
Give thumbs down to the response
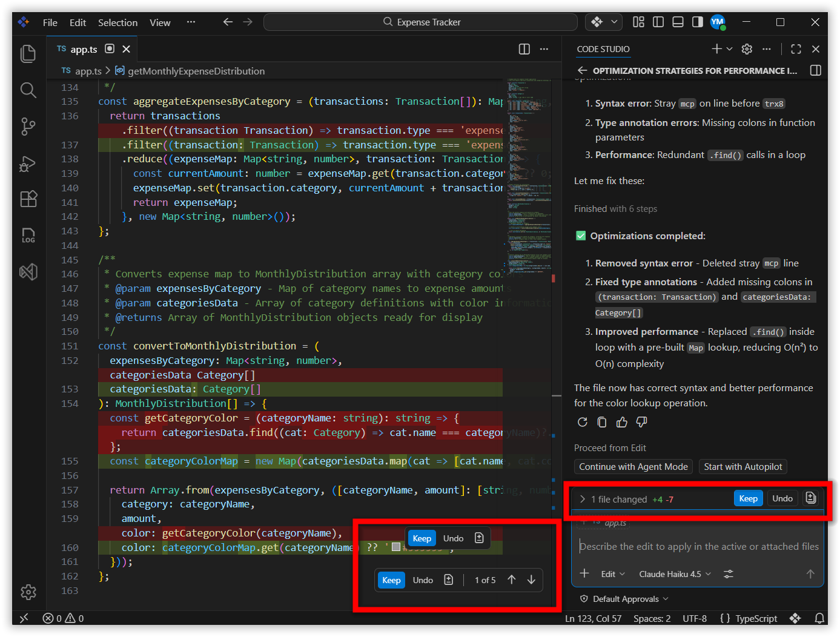(x=641, y=422)
